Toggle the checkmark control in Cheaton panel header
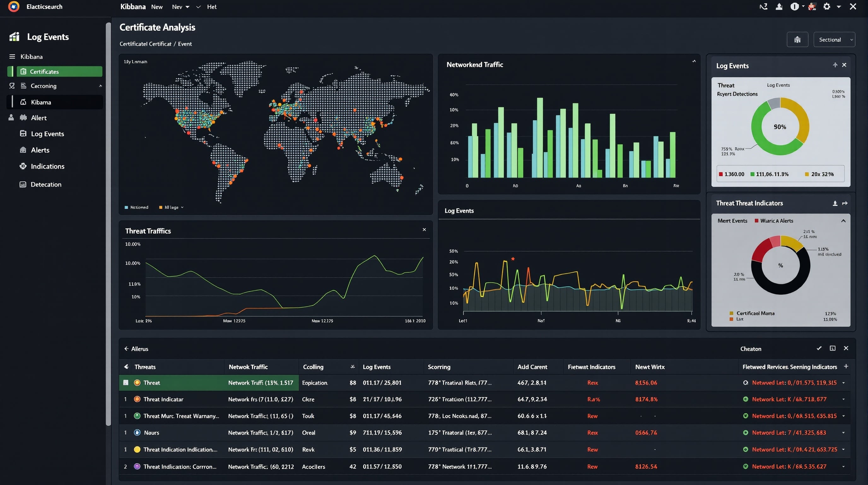Screen dimensions: 868x485 tap(819, 348)
